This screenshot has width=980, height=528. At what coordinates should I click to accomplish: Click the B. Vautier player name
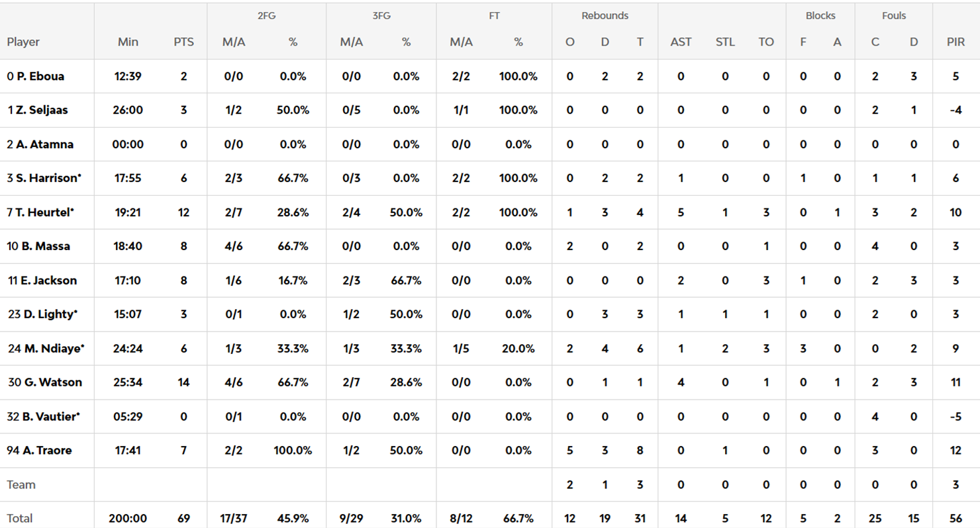[x=51, y=417]
